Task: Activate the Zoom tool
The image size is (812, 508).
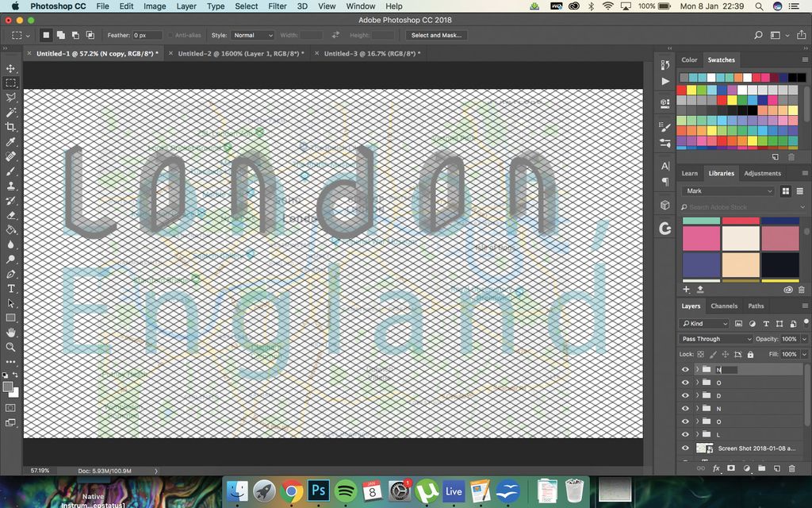Action: point(11,347)
